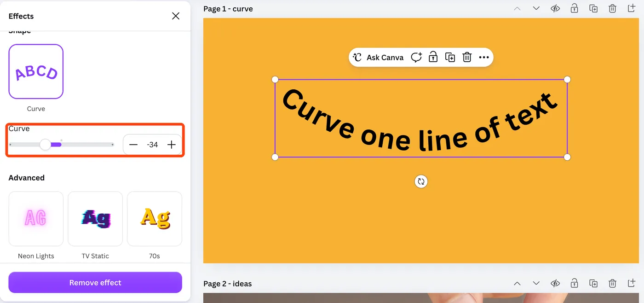The height and width of the screenshot is (303, 644).
Task: Click the Remove effect button
Action: 95,282
